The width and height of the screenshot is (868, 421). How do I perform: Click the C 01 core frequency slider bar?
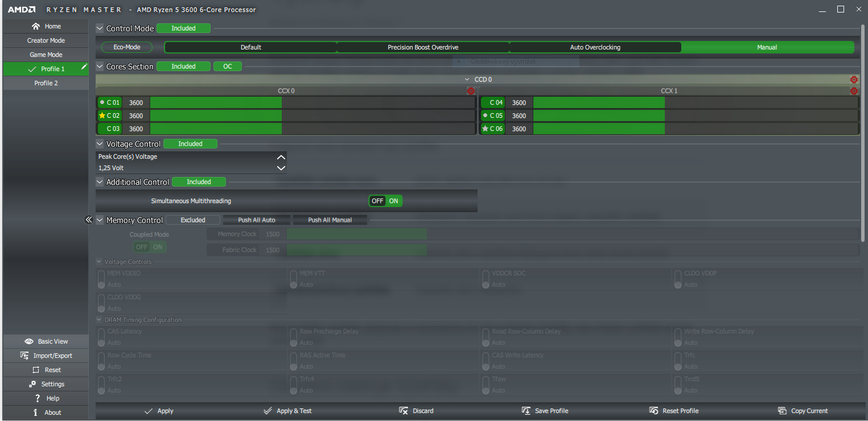pyautogui.click(x=312, y=103)
